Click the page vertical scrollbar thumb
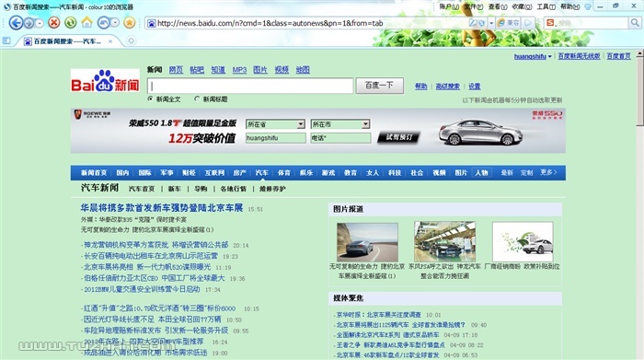Screen dimensions: 644x360 click(639, 92)
